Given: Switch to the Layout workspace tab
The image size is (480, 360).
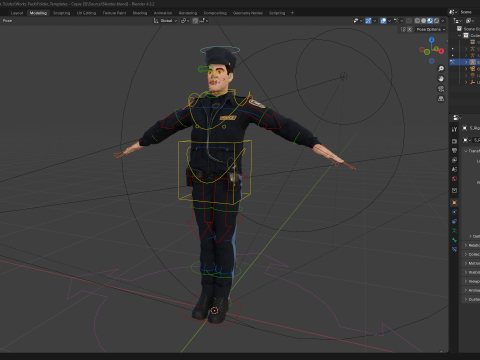Looking at the screenshot, I should pos(17,13).
